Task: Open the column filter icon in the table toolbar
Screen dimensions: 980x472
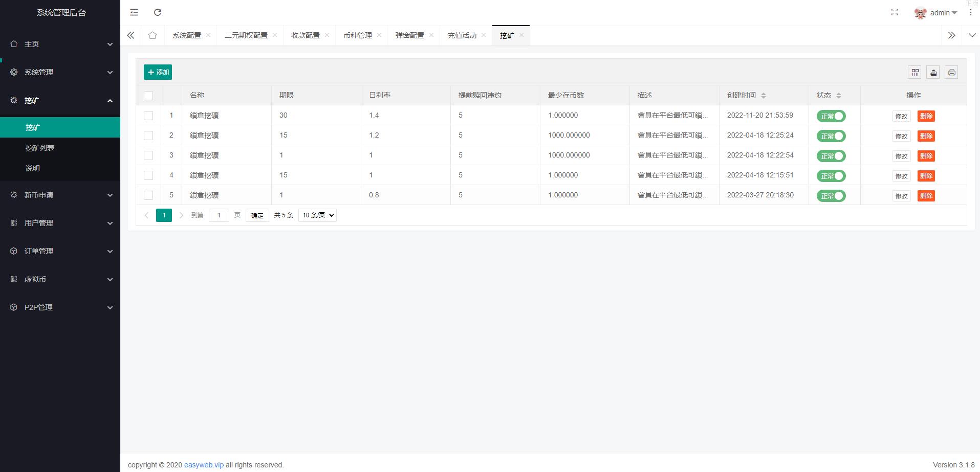Action: coord(915,72)
